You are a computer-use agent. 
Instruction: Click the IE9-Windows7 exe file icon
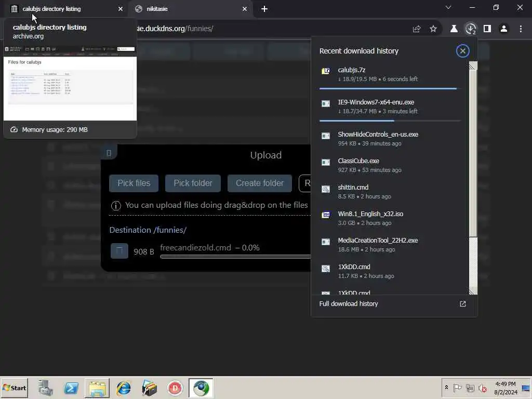326,103
